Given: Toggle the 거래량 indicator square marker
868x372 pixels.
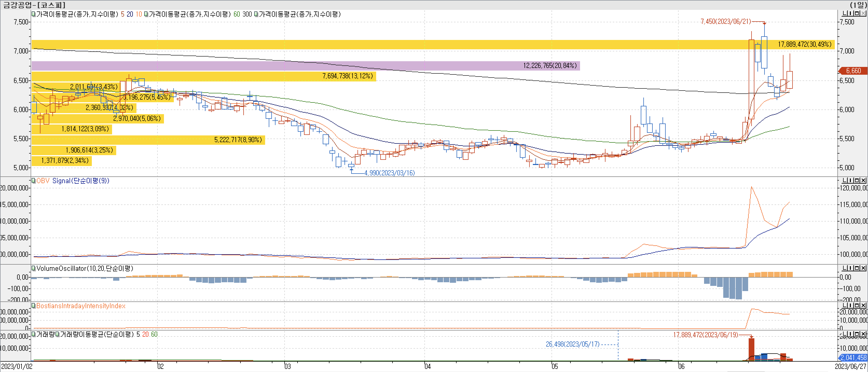Looking at the screenshot, I should (33, 334).
